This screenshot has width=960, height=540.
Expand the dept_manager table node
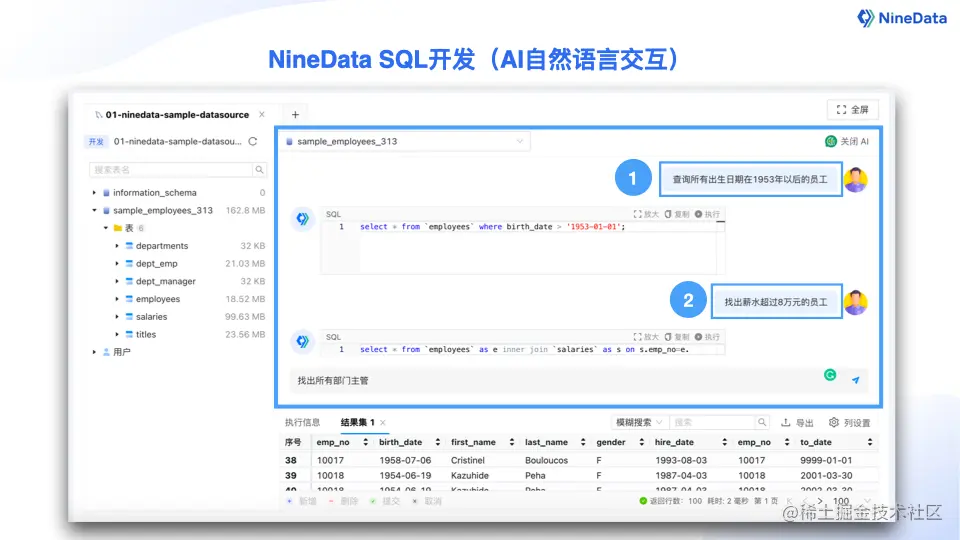(117, 281)
